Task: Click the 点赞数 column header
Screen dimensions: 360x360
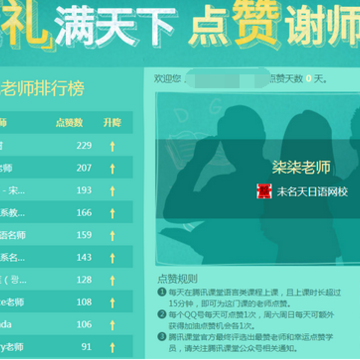Action: point(69,123)
